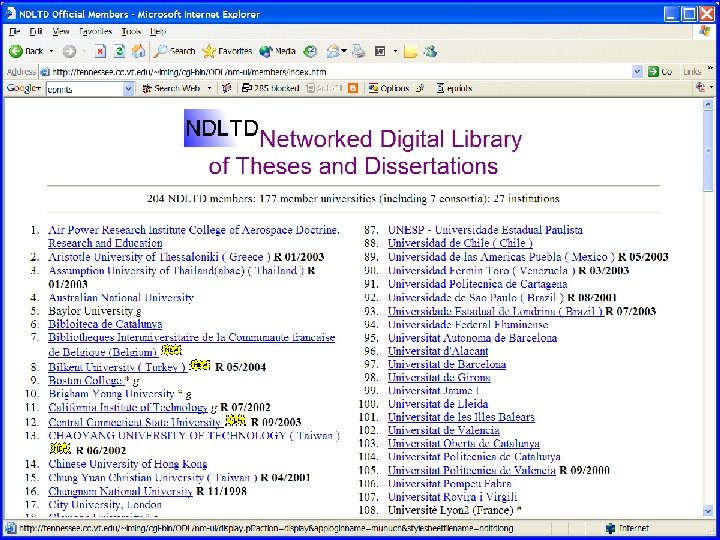Open the Favorites star button
This screenshot has height=540, width=720.
pyautogui.click(x=227, y=51)
